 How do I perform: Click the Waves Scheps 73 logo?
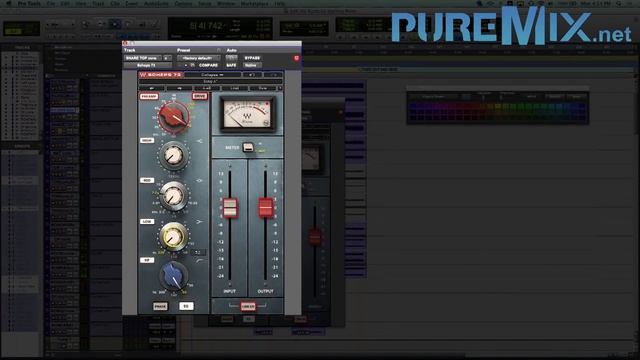coord(161,75)
